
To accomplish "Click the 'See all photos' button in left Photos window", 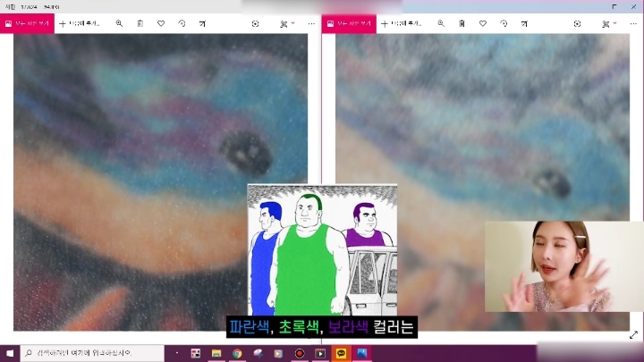I will [x=27, y=24].
